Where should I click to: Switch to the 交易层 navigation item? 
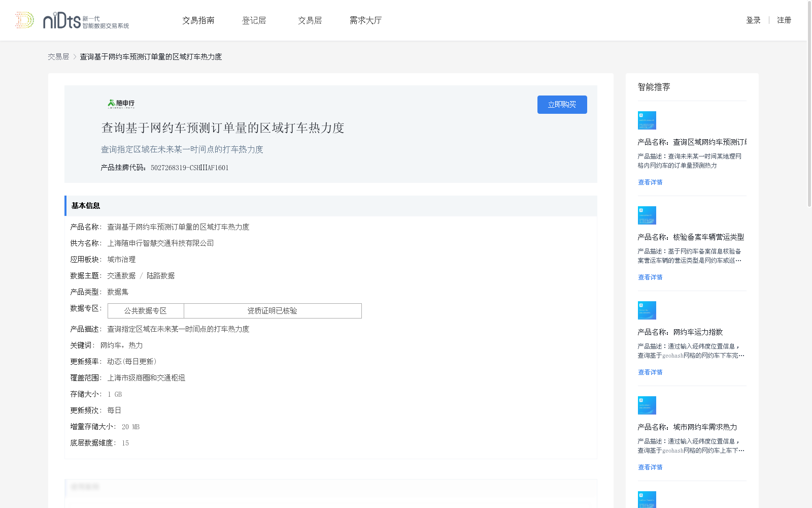(310, 20)
